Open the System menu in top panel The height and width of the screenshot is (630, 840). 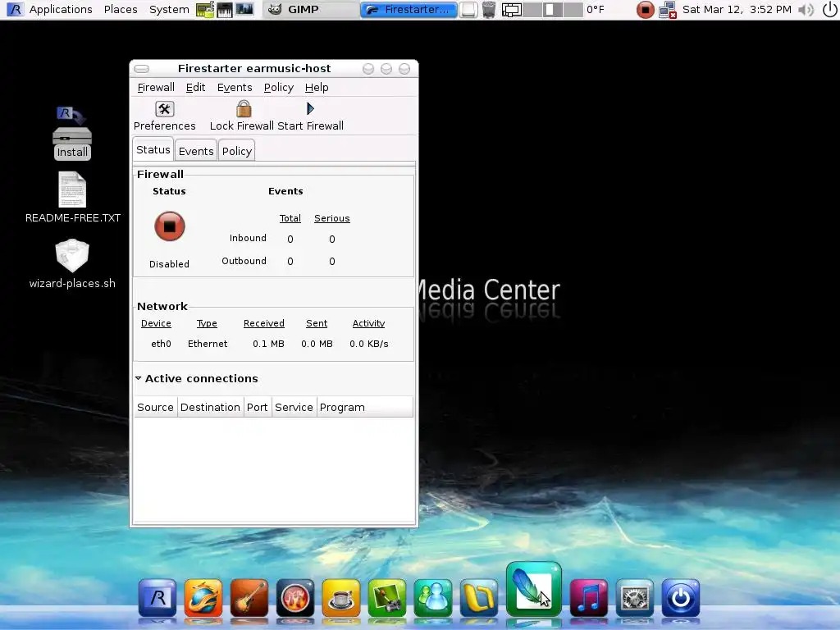pos(169,10)
